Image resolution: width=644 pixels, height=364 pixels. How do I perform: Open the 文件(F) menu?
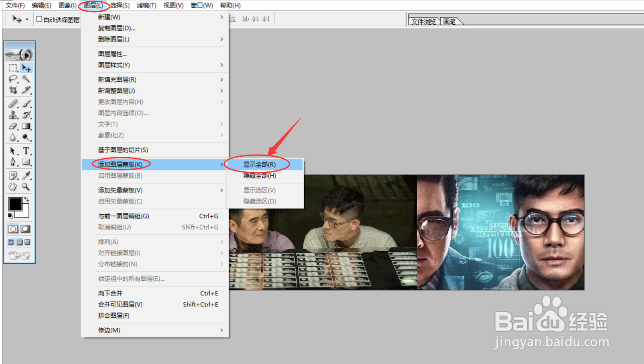tap(15, 5)
